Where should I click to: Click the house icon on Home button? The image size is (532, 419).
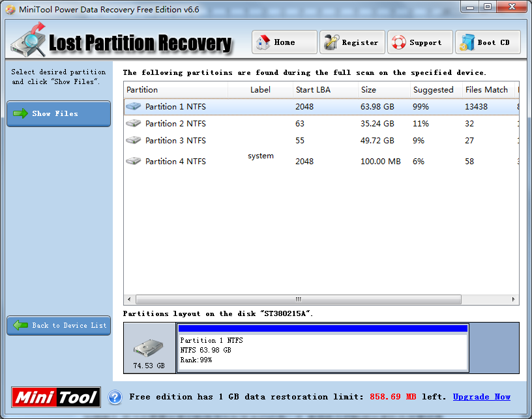click(263, 42)
